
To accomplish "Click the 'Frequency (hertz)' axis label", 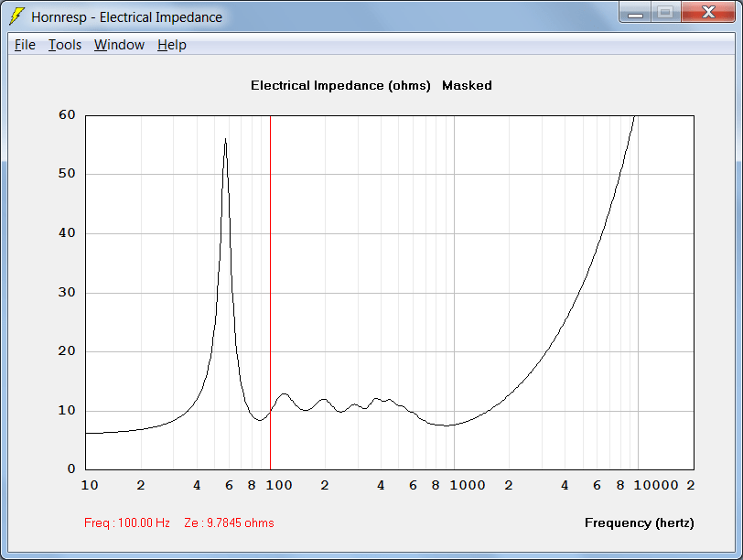I will pyautogui.click(x=640, y=523).
